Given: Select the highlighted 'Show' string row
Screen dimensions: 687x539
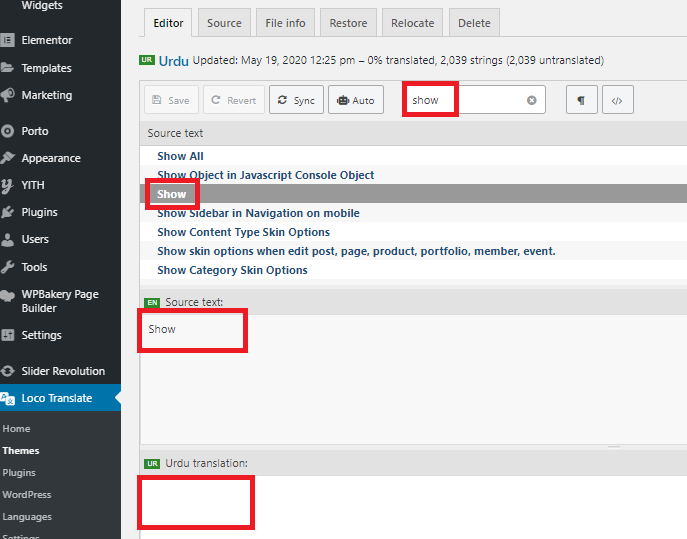Looking at the screenshot, I should pyautogui.click(x=413, y=194).
